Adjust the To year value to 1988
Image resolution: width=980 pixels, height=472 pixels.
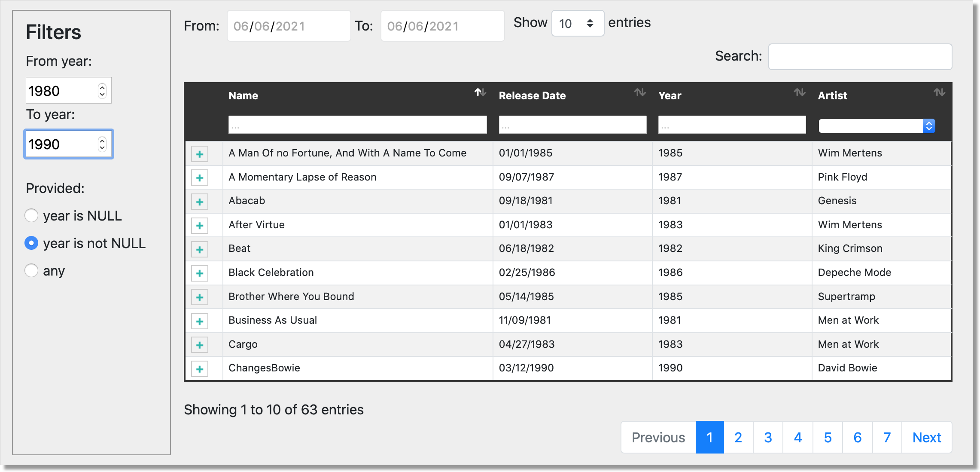pyautogui.click(x=102, y=148)
